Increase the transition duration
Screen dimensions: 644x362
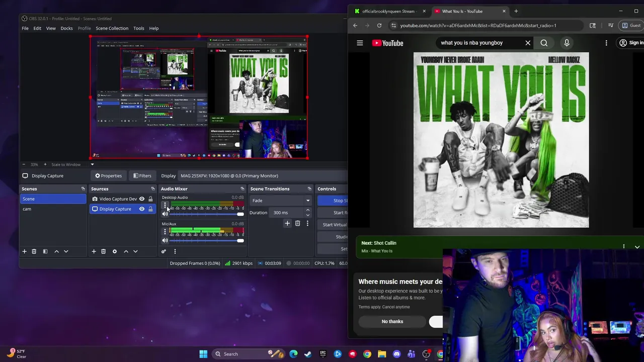pyautogui.click(x=308, y=210)
